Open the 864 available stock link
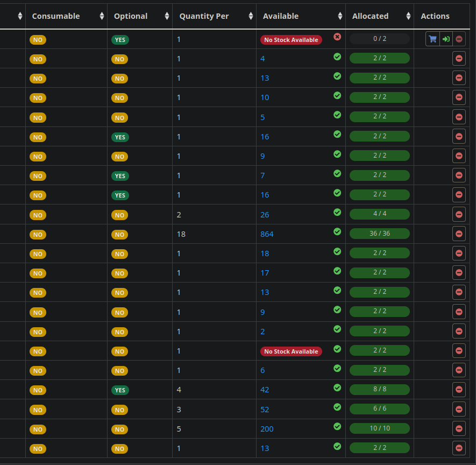Image resolution: width=476 pixels, height=465 pixels. [267, 234]
